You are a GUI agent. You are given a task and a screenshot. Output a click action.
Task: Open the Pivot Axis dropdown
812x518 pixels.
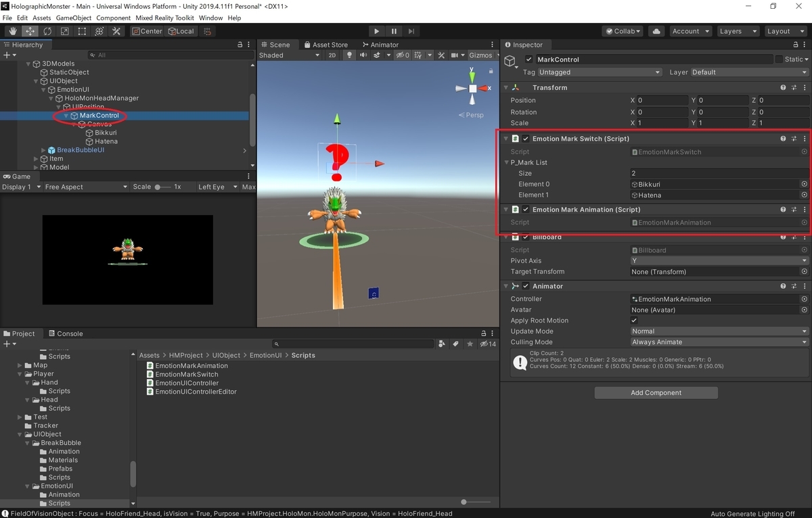tap(719, 260)
